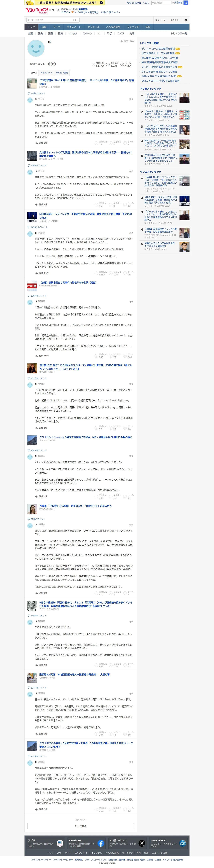Open the 女性悩ますトイレの行列問題 article thumbnail
Screen dimensions: 214x868
[32, 156]
